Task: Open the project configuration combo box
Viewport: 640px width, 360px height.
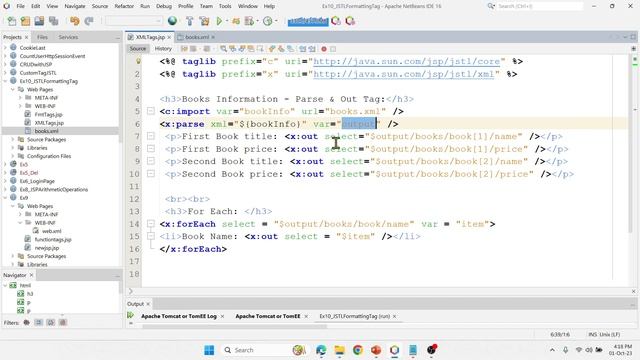Action: pos(133,21)
